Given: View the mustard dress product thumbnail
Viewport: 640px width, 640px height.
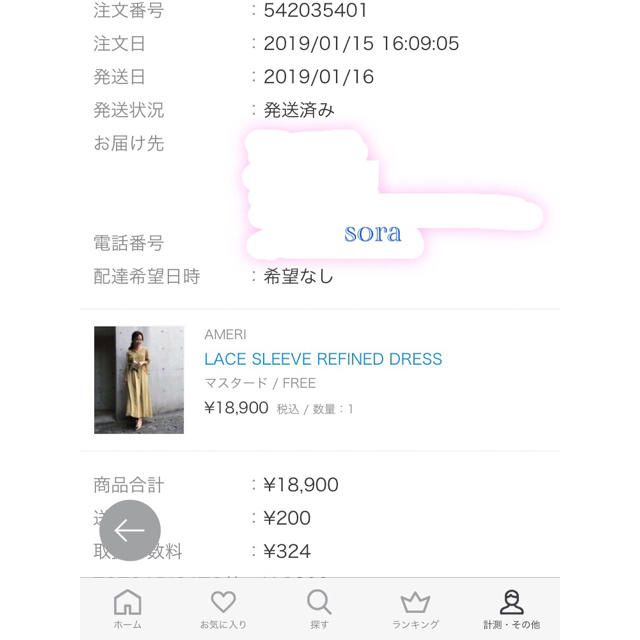Looking at the screenshot, I should (x=139, y=380).
